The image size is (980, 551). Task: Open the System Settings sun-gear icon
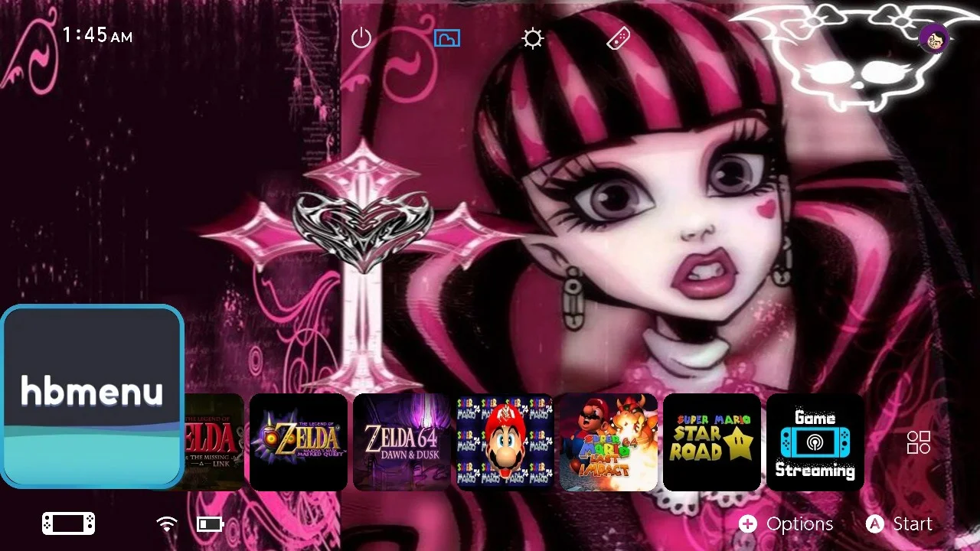pos(533,38)
